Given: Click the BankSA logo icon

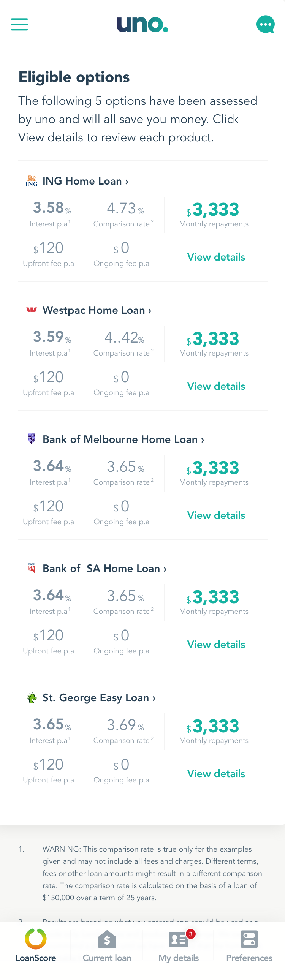Looking at the screenshot, I should coord(32,567).
